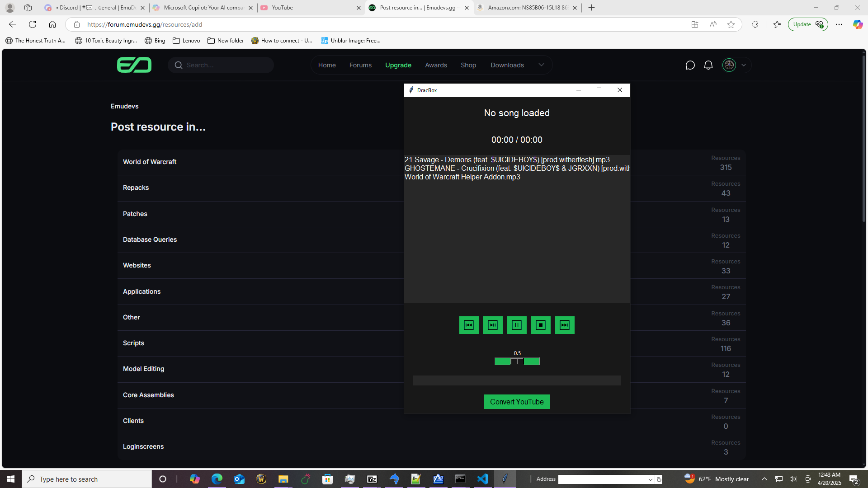The width and height of the screenshot is (868, 488).
Task: Choose Database Queries resource category
Action: (150, 239)
